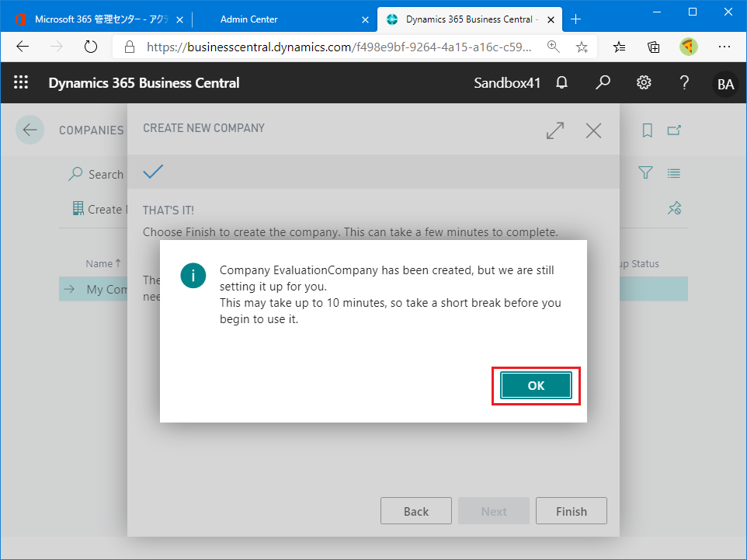Close the Dynamics 365 Business Central browser tab

pyautogui.click(x=551, y=19)
